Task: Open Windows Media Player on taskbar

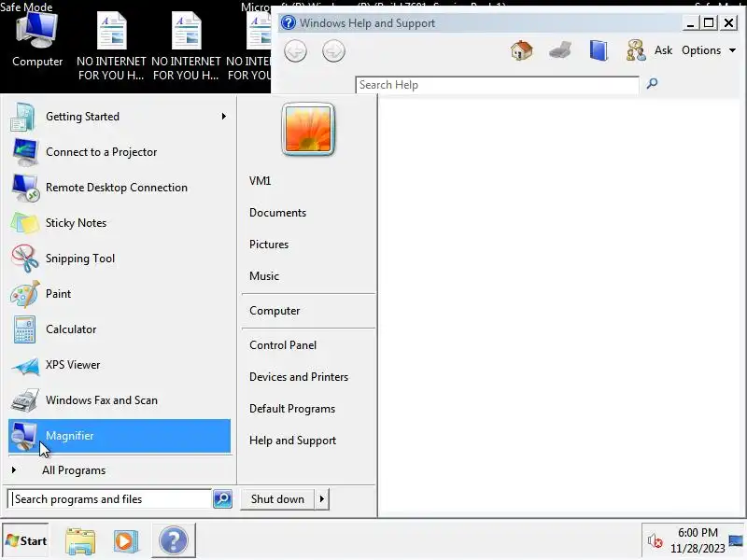Action: (x=126, y=540)
